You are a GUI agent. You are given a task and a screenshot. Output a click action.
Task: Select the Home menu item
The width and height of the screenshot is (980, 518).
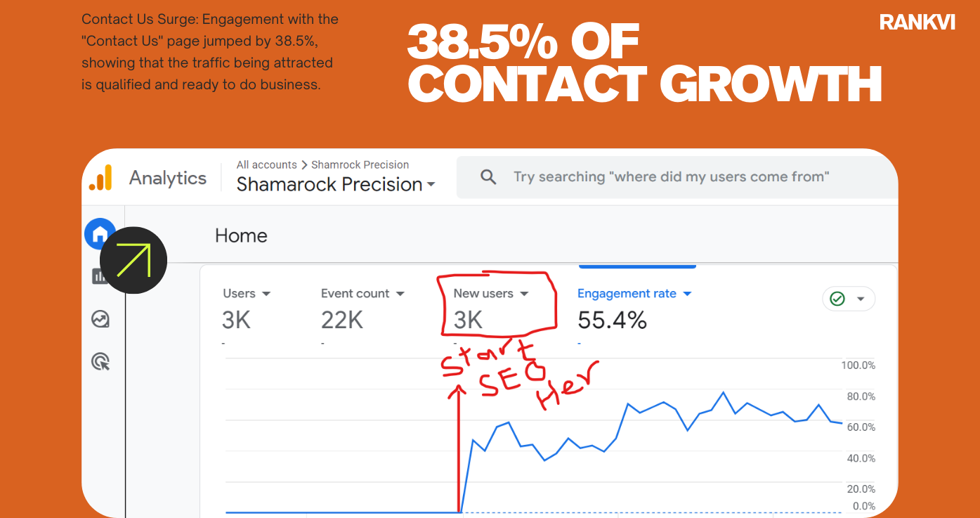coord(241,235)
